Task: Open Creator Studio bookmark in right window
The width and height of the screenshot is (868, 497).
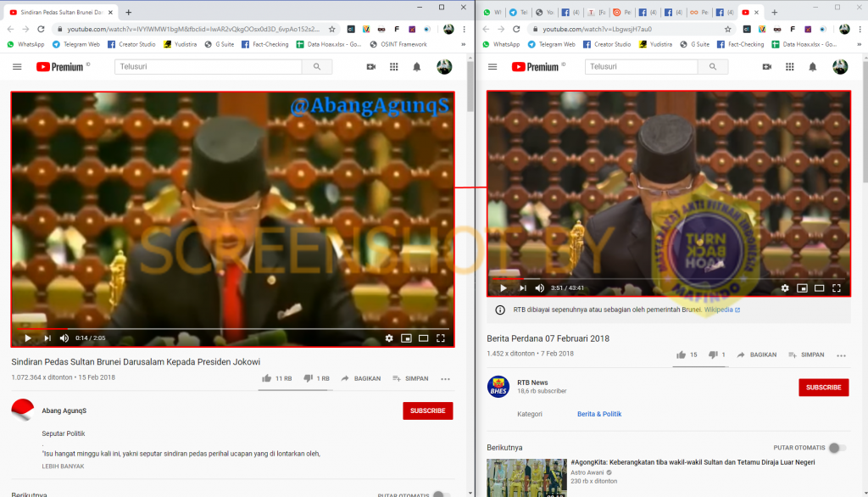Action: [607, 44]
